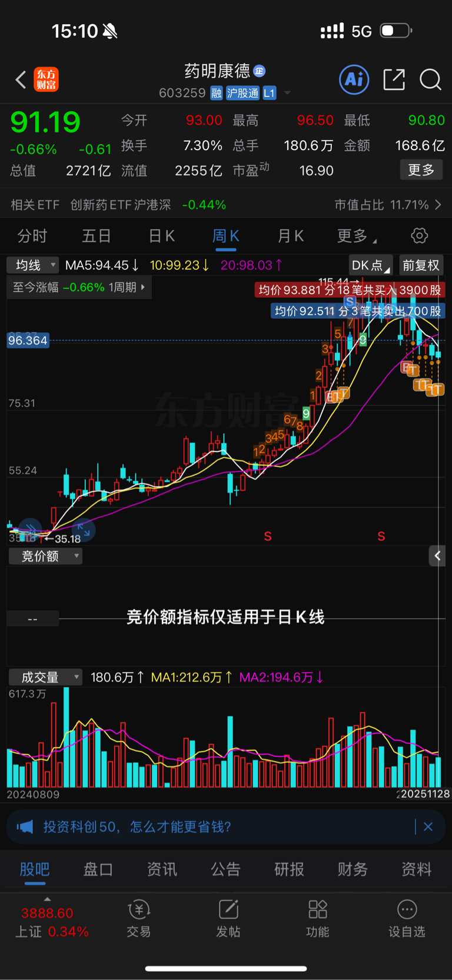Show more quote data via 更多
The height and width of the screenshot is (980, 452).
click(x=421, y=170)
